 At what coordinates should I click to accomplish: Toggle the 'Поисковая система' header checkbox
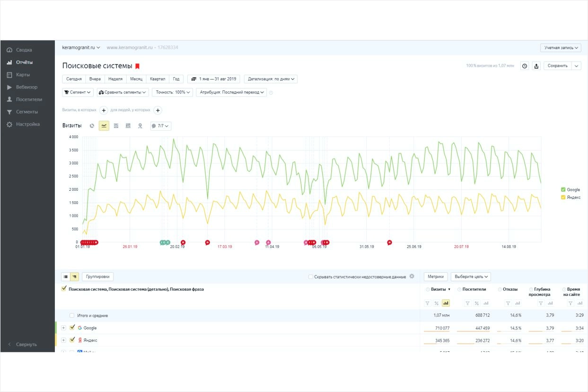coord(64,289)
